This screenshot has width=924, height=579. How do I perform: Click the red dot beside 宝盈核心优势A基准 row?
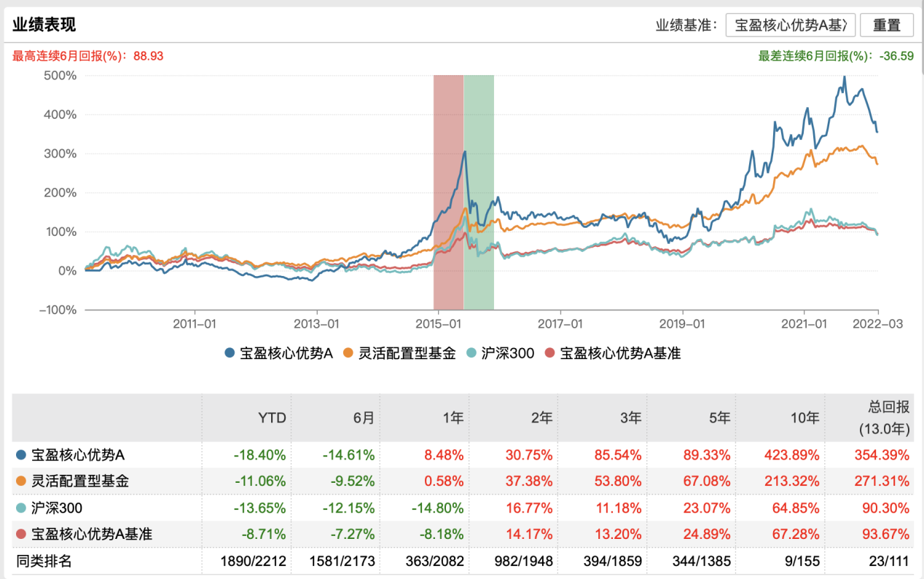point(22,534)
